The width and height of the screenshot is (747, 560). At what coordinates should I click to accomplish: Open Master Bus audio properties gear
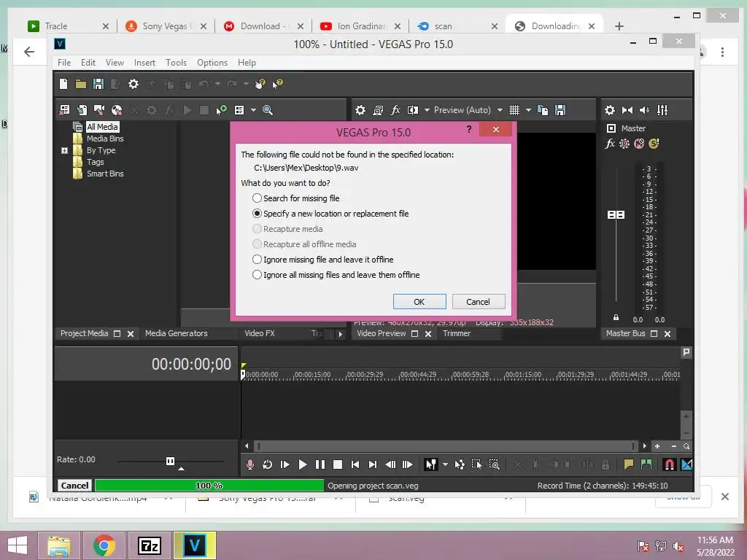tap(610, 110)
